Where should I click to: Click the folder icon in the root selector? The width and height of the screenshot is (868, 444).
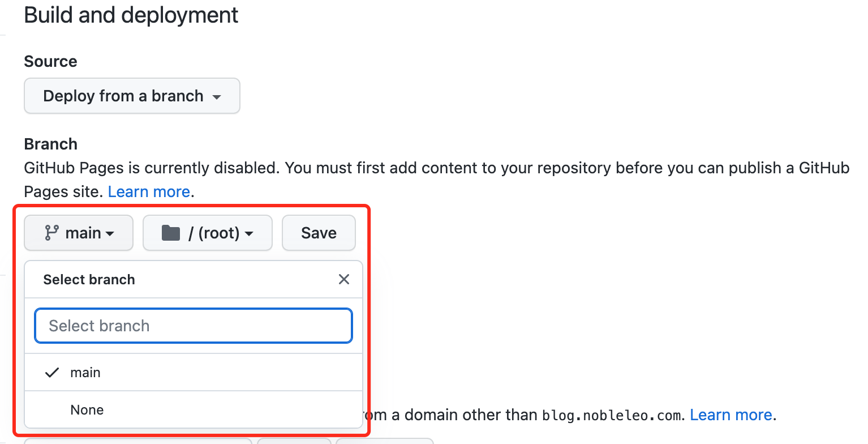[170, 233]
